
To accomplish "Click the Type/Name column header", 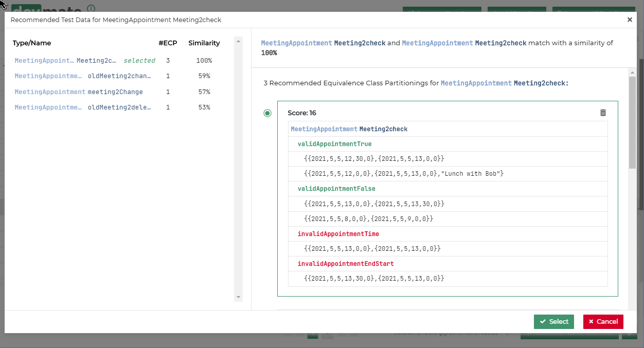I will 32,43.
